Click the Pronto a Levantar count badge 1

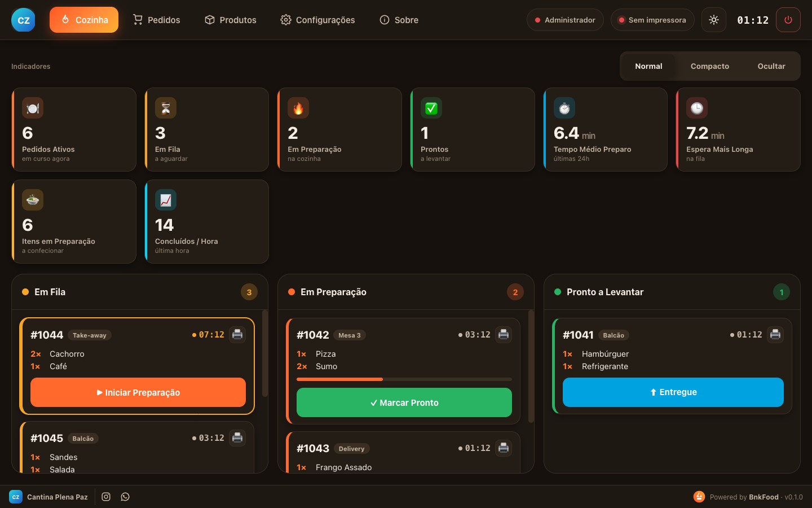[782, 292]
